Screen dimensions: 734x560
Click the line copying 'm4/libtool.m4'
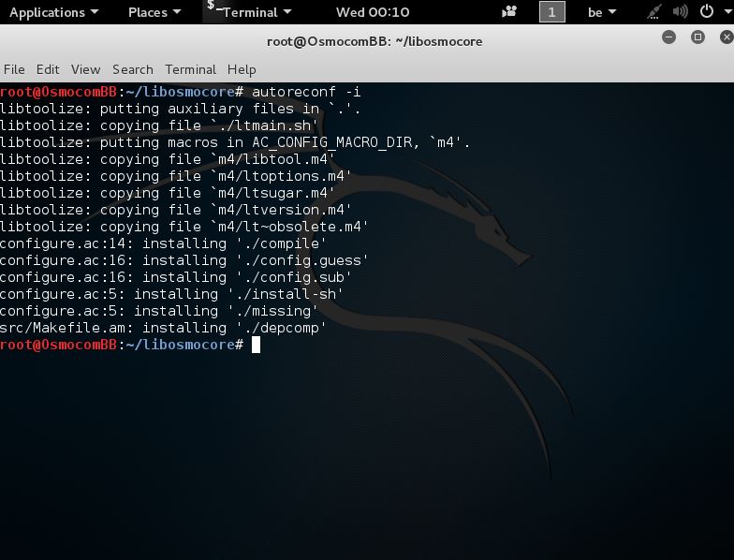coord(168,159)
